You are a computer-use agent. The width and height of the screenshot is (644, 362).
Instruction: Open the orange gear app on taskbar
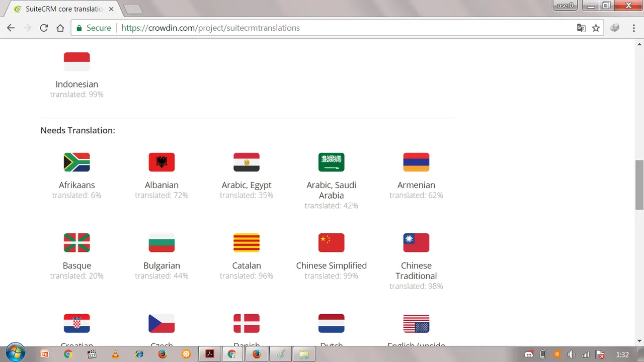tap(186, 354)
